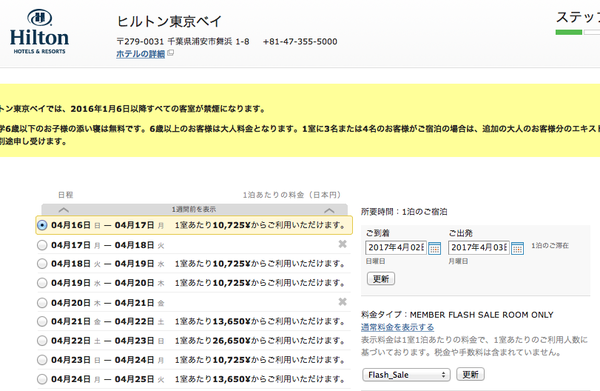The height and width of the screenshot is (391, 600).
Task: Click the unavailable X icon for 04月20日 row
Action: [342, 302]
